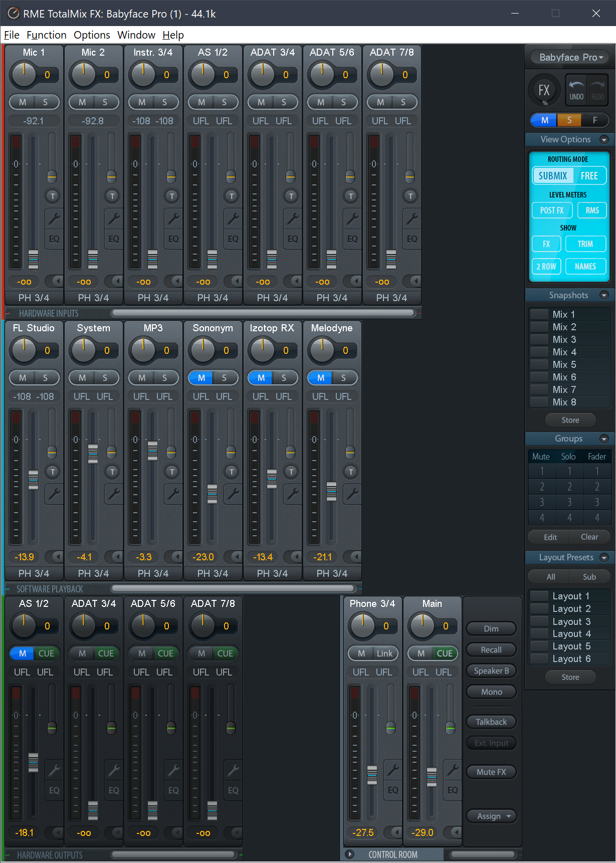
Task: Click the Redo arrow button
Action: [x=597, y=90]
